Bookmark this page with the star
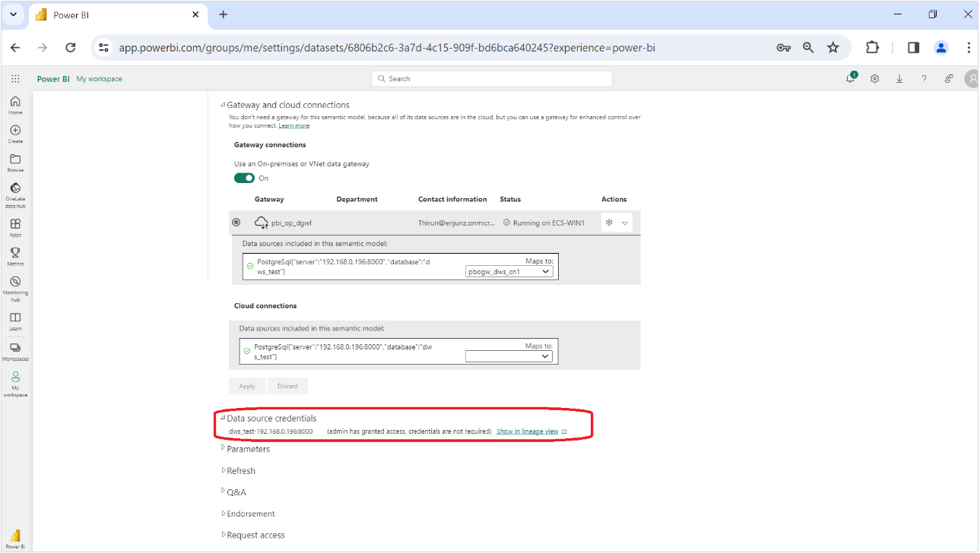 pyautogui.click(x=833, y=47)
